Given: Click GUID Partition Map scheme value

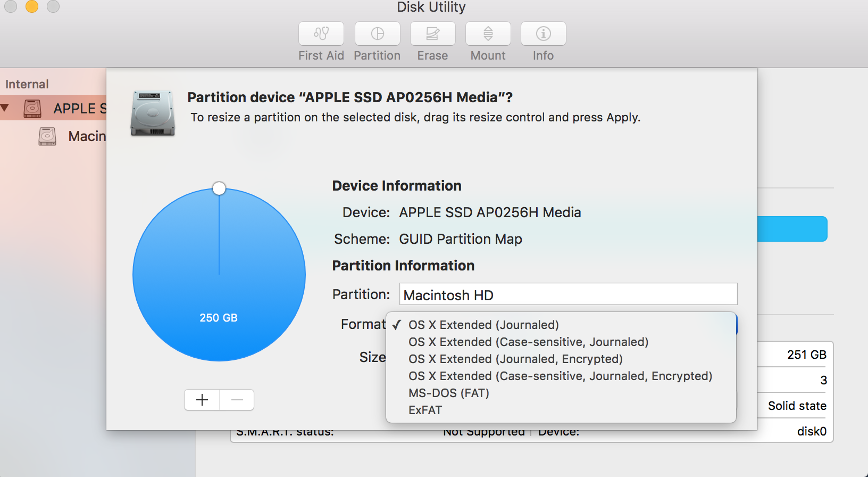Looking at the screenshot, I should 461,239.
